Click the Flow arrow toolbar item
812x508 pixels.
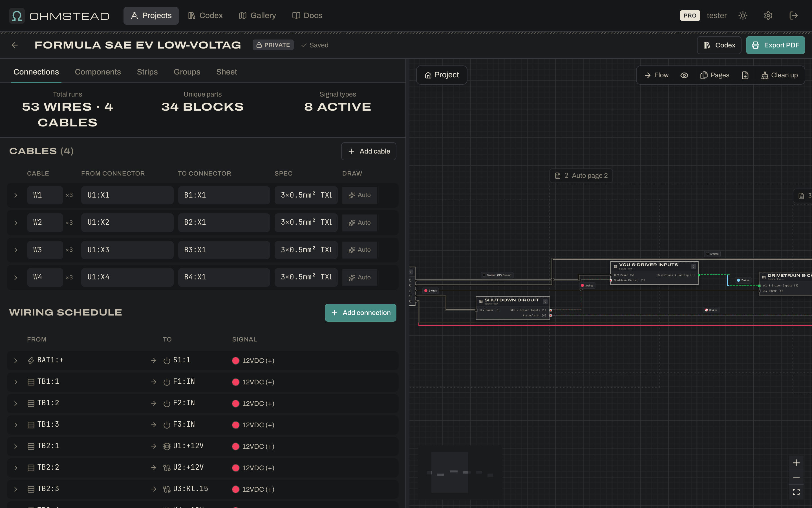pos(657,75)
